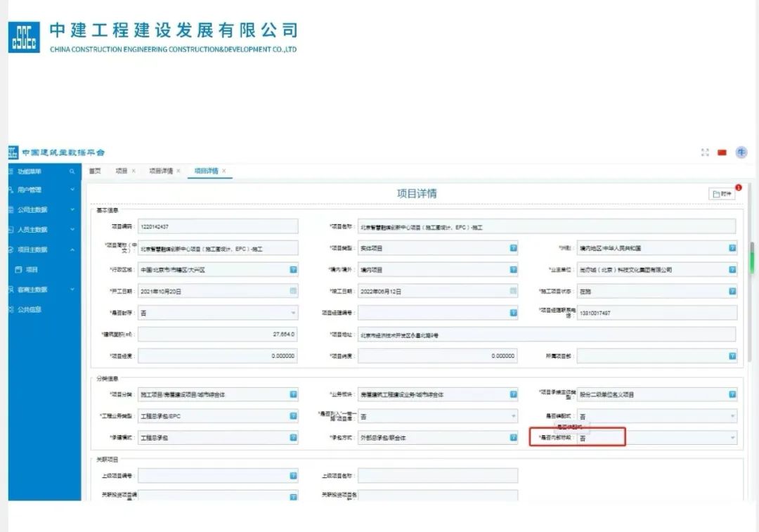Close the 项目 tab
The width and height of the screenshot is (759, 532).
click(x=134, y=171)
